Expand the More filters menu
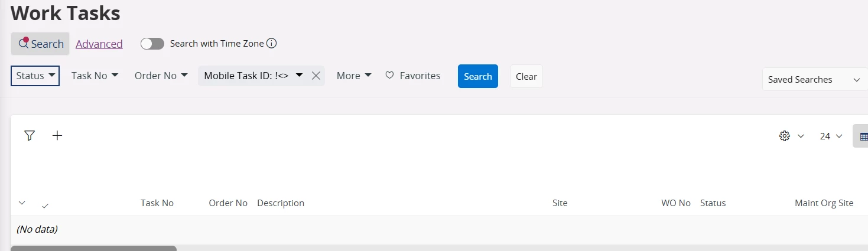Screen dimensions: 868x251 (x=354, y=76)
